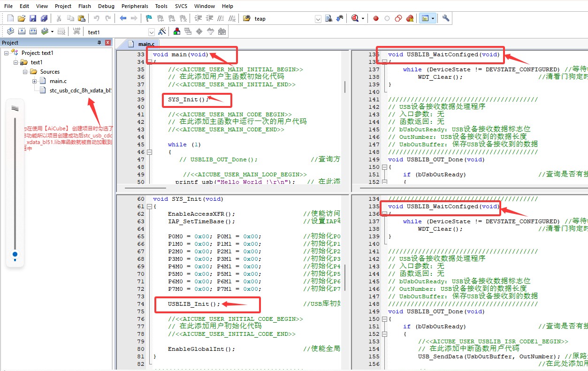Click the Batch Build icon
The height and width of the screenshot is (371, 588).
point(45,31)
